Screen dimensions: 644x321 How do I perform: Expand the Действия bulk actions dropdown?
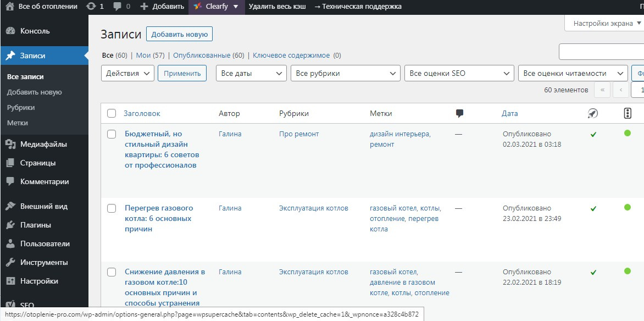point(127,73)
